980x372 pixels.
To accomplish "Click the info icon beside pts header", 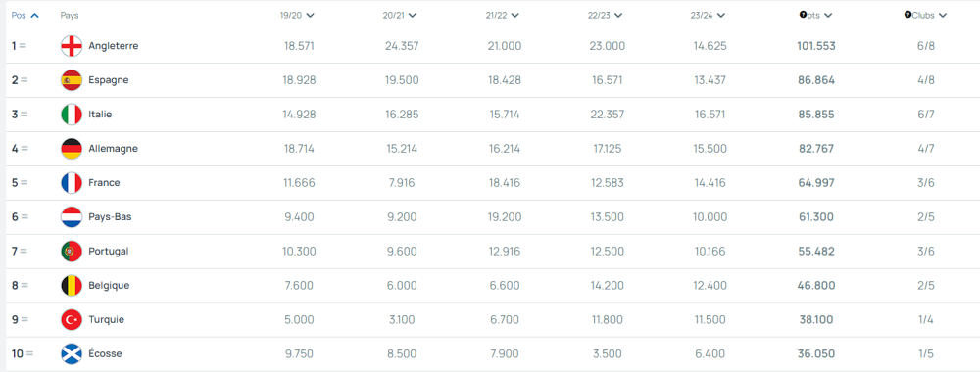I will pyautogui.click(x=803, y=15).
